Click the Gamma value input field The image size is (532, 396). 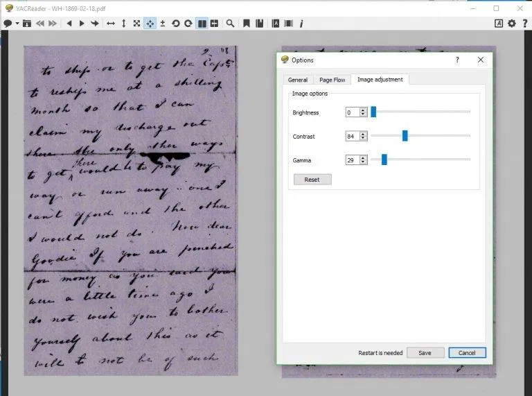[352, 160]
